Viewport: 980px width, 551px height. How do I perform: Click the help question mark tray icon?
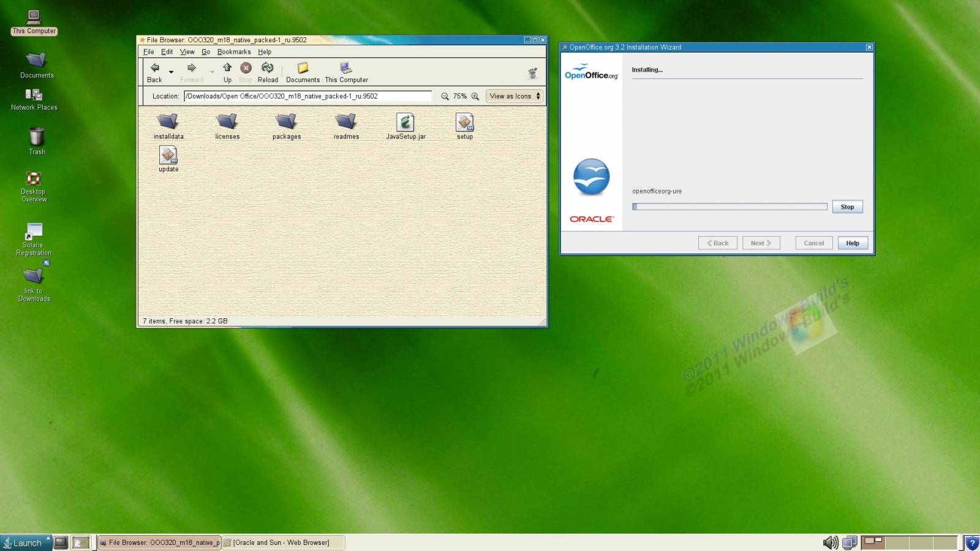(x=972, y=542)
